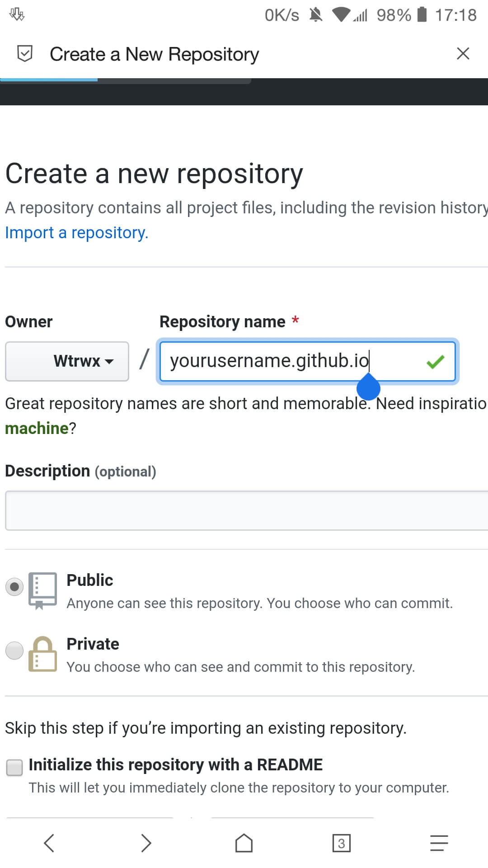
Task: Tap the mobile signal bars icon
Action: point(361,15)
